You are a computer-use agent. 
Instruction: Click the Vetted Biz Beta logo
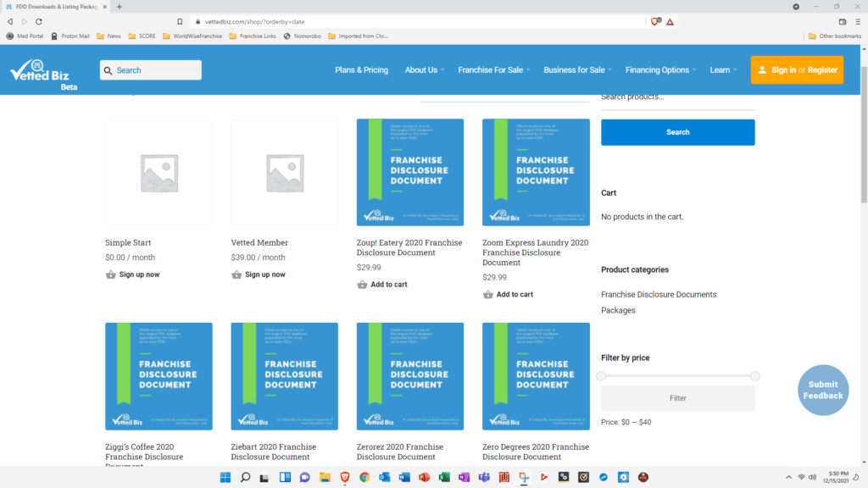pos(44,75)
